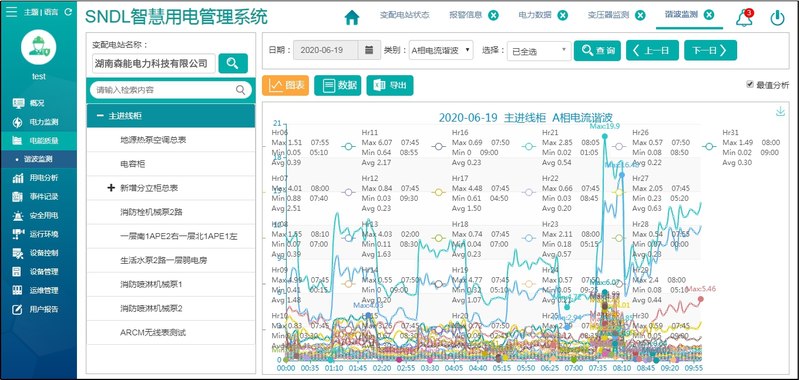Viewport: 800px width, 380px height.
Task: Select 消防栓机械泵2路 in the tree
Action: tap(170, 212)
